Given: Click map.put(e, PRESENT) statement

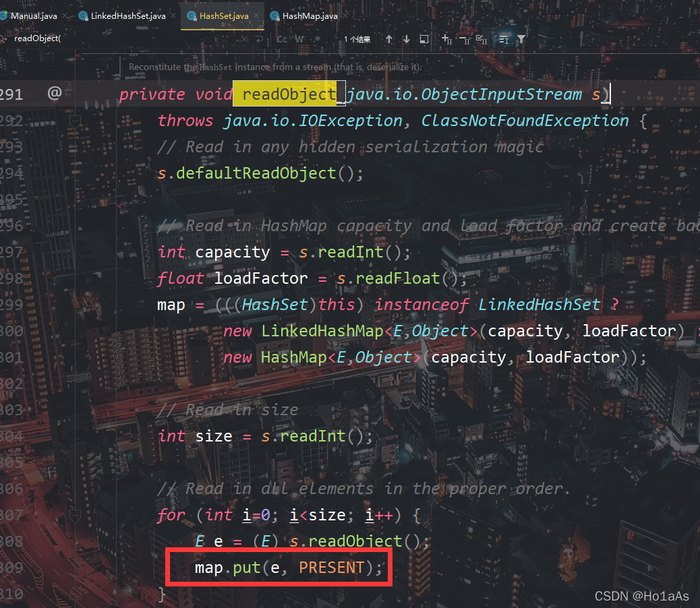Looking at the screenshot, I should pyautogui.click(x=289, y=568).
